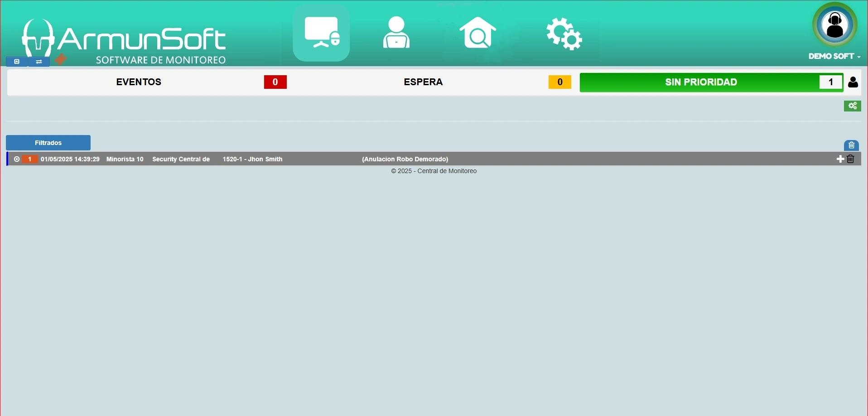Click the orange priority 1 badge on event
Screen dimensions: 868x416
point(30,160)
